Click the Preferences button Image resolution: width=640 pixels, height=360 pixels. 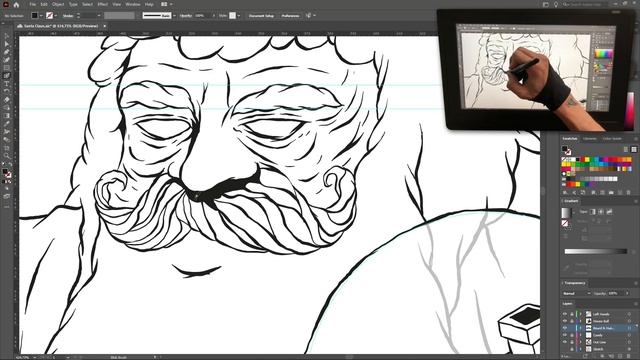(x=290, y=16)
